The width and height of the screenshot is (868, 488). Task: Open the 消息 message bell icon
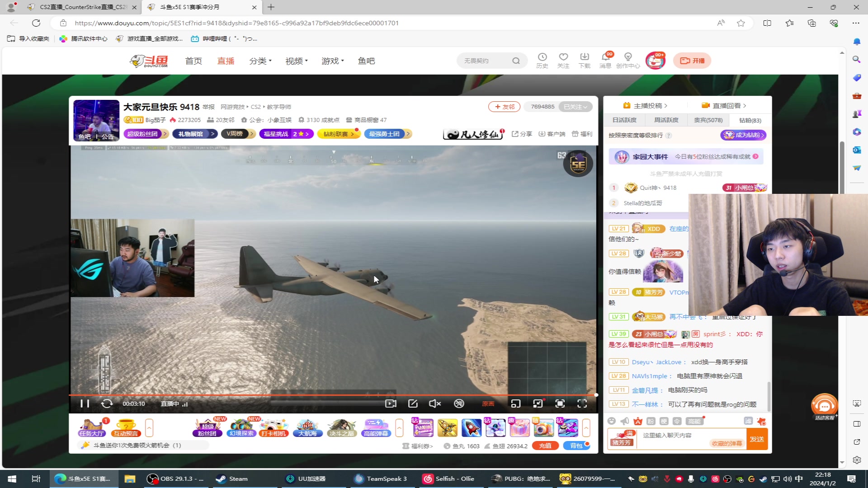[x=605, y=60]
